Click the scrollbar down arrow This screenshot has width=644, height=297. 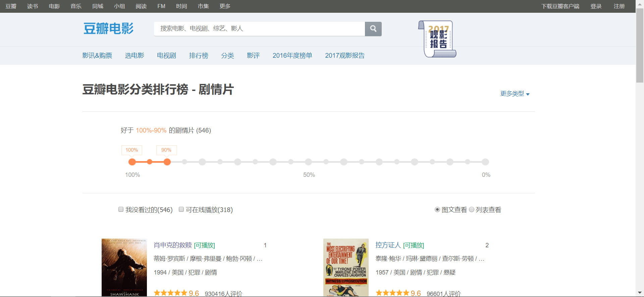pos(640,293)
